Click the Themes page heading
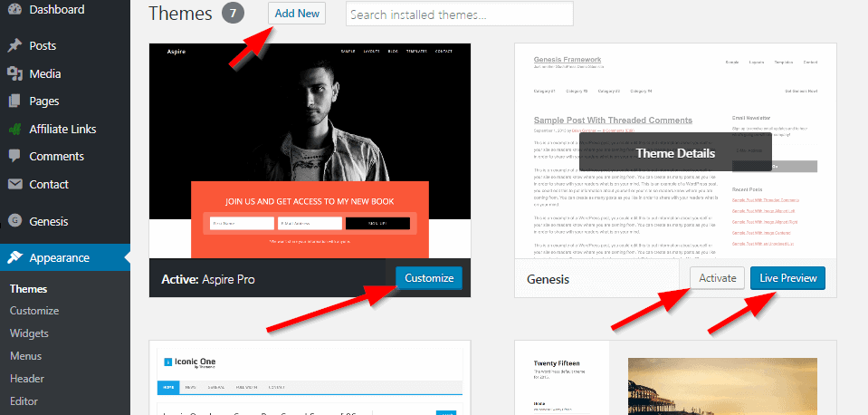The image size is (868, 415). [180, 14]
